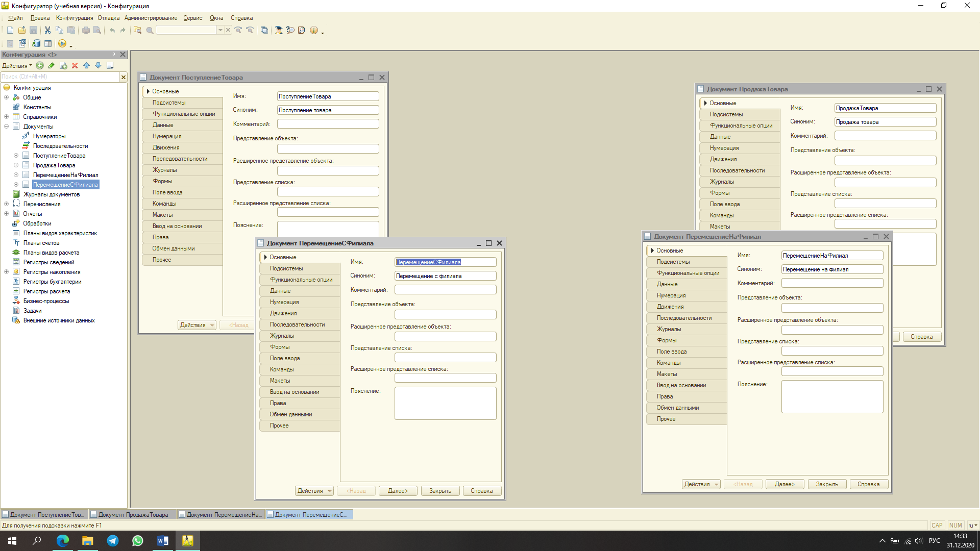This screenshot has height=551, width=980.
Task: Click the Redo arrow in toolbar
Action: (123, 30)
